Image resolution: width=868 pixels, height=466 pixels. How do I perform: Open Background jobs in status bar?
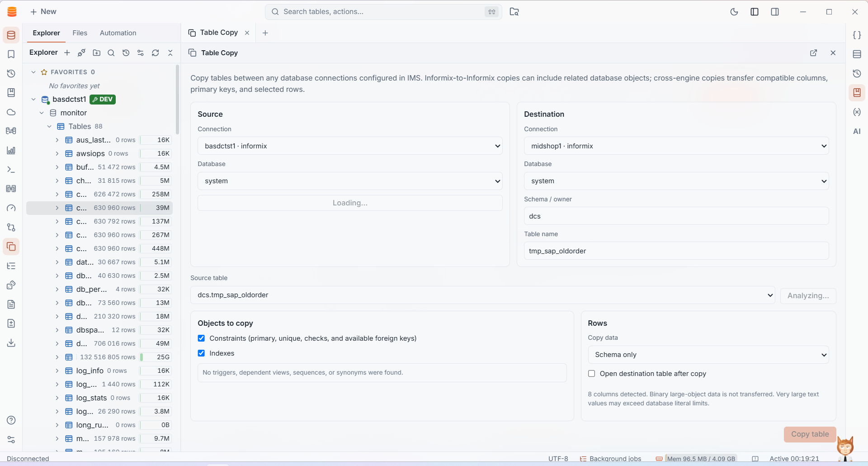(610, 458)
